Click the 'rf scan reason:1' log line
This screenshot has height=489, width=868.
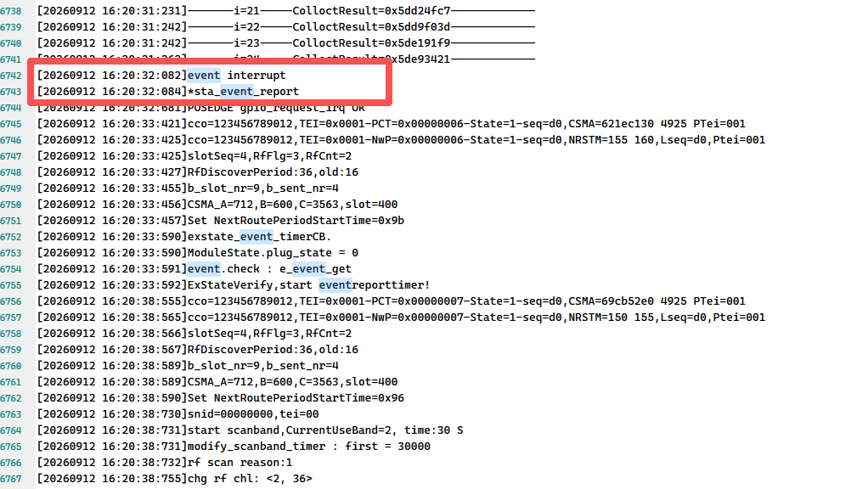(x=240, y=462)
